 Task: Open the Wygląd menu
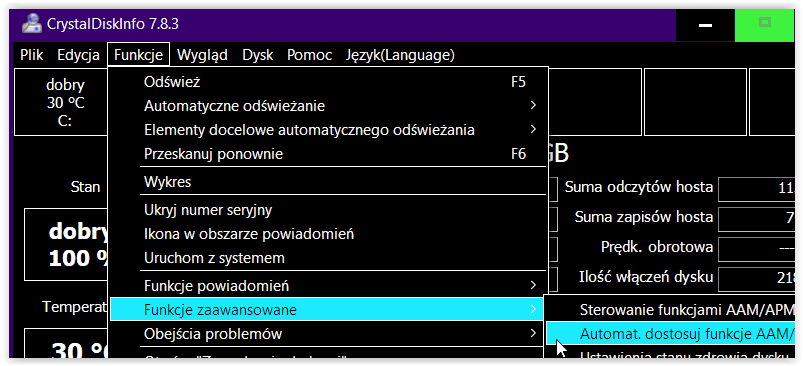(202, 55)
